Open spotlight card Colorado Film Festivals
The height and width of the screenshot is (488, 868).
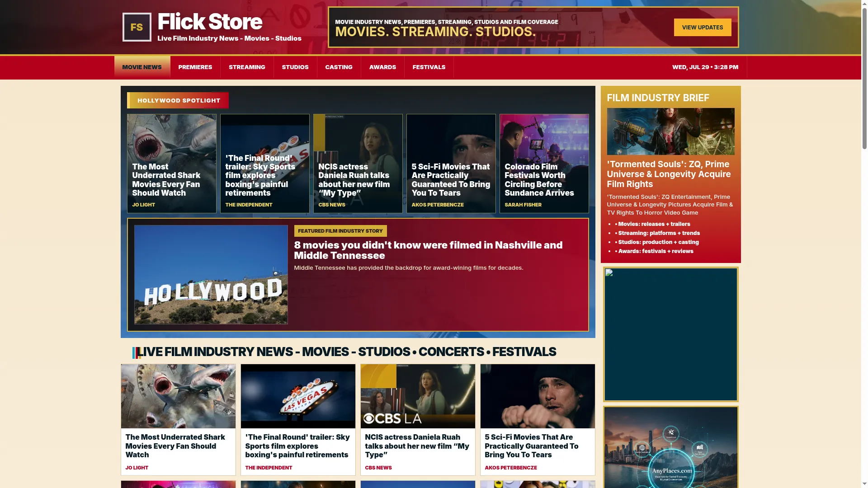(544, 164)
